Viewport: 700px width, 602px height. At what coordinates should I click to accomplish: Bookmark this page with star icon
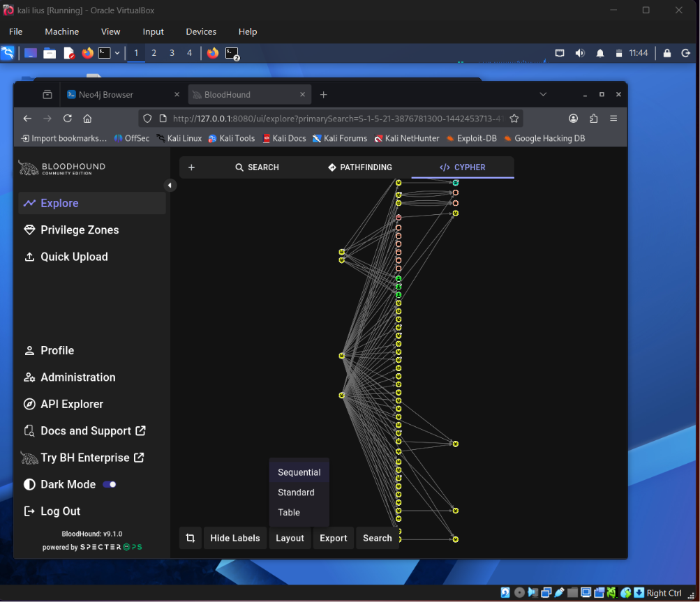click(514, 119)
